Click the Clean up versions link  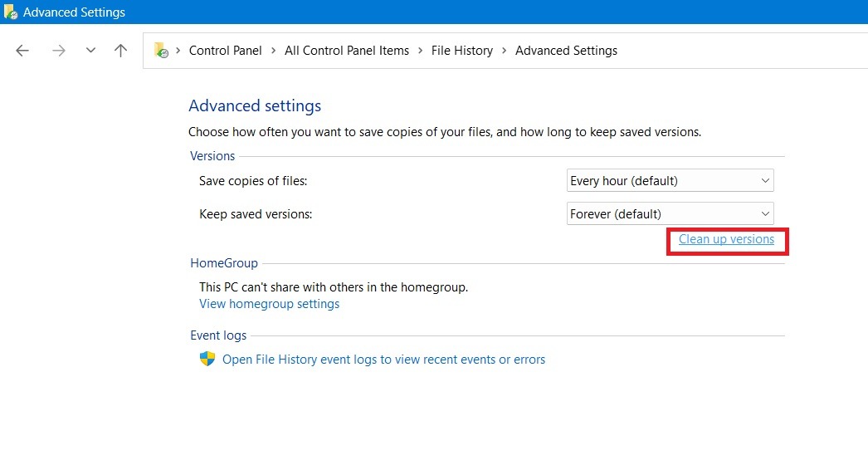point(726,239)
